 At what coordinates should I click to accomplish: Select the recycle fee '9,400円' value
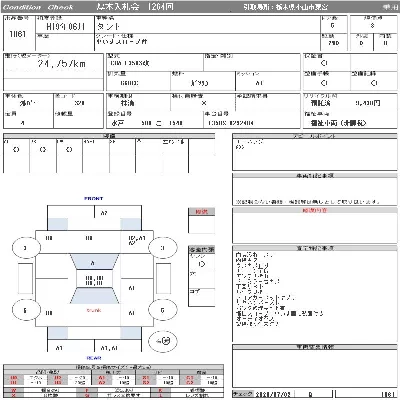point(368,103)
